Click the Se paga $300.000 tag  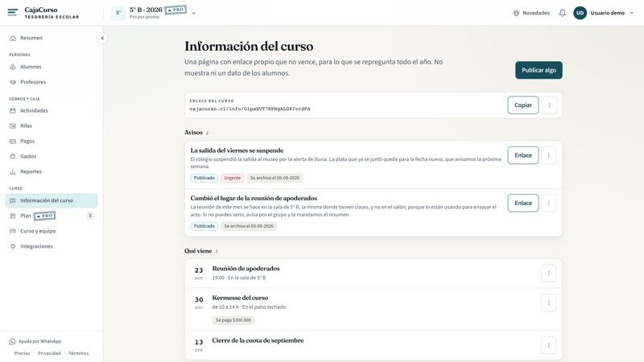coord(233,320)
